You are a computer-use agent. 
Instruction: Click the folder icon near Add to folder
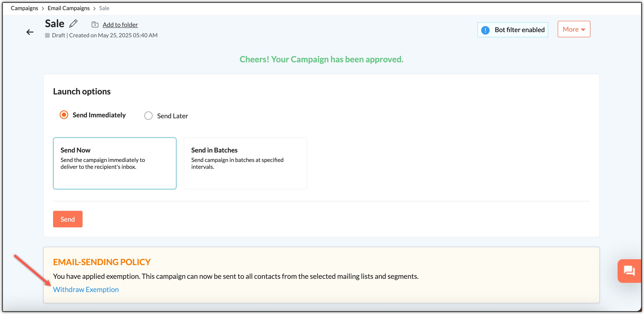point(95,25)
